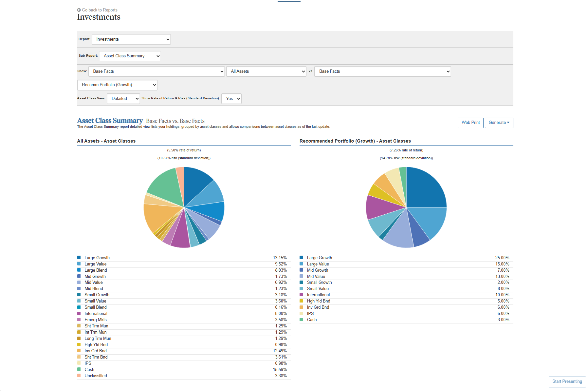Open the All Assets selector dropdown
The height and width of the screenshot is (391, 588).
click(266, 71)
